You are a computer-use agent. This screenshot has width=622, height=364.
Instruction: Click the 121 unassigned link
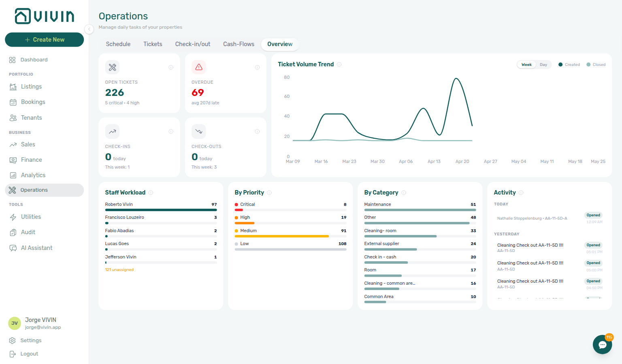119,270
